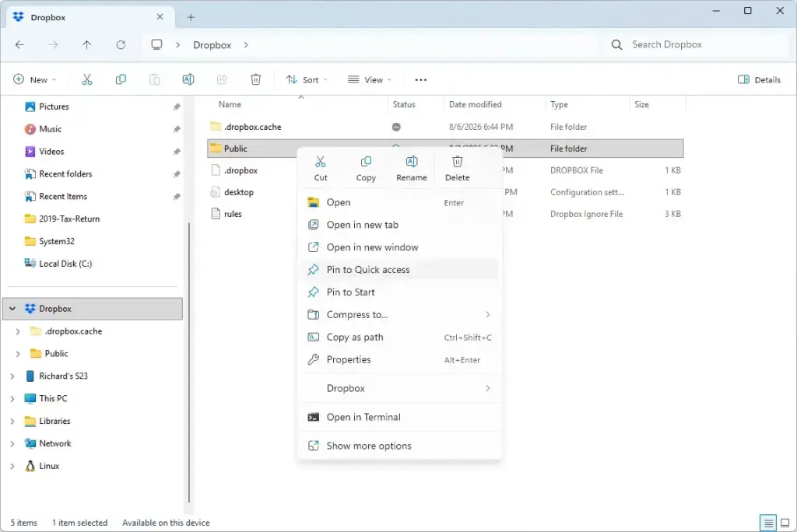Image resolution: width=797 pixels, height=532 pixels.
Task: Open Properties from context menu
Action: 399,359
